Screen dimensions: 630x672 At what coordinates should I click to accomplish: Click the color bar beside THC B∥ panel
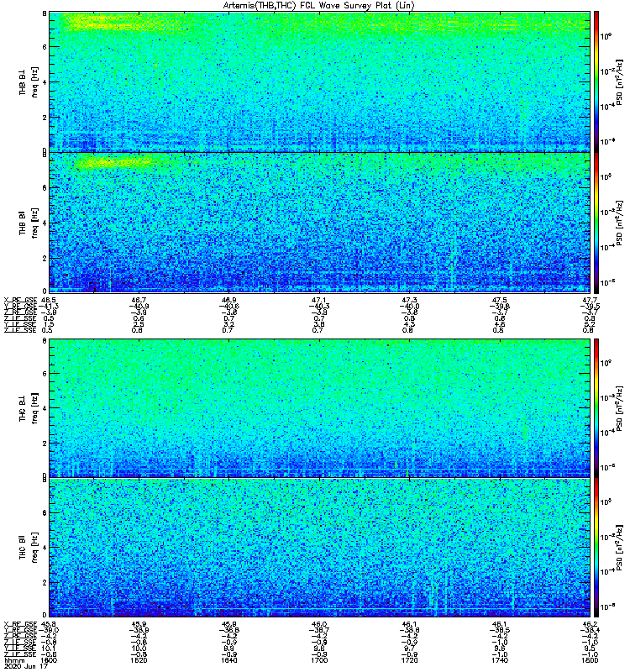pos(596,548)
